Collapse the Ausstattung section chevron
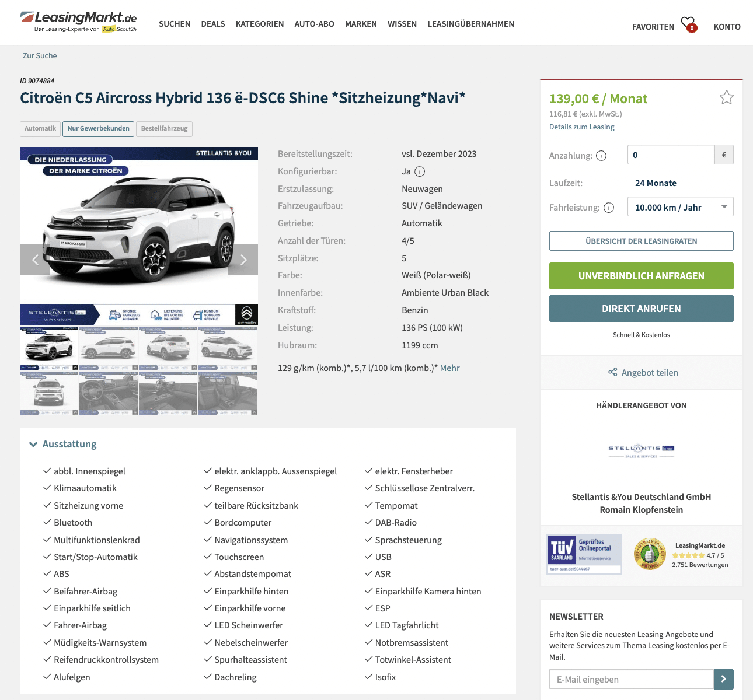Screen dimensions: 753x700 (33, 444)
